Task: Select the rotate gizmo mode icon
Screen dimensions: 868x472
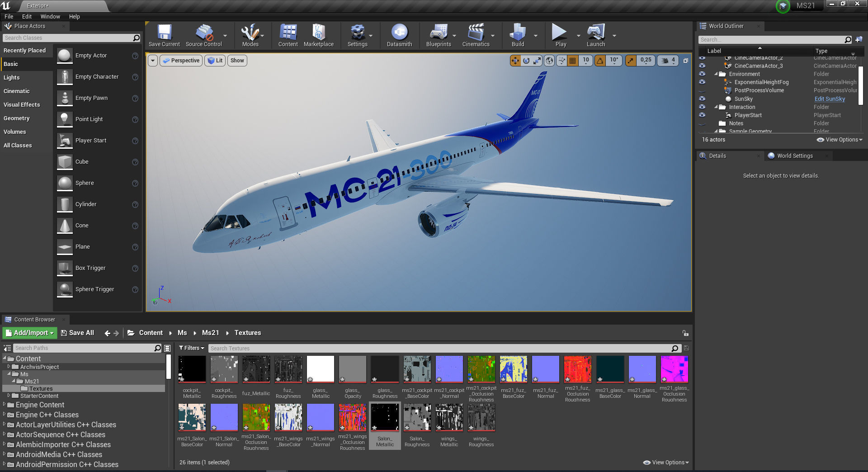Action: (526, 61)
